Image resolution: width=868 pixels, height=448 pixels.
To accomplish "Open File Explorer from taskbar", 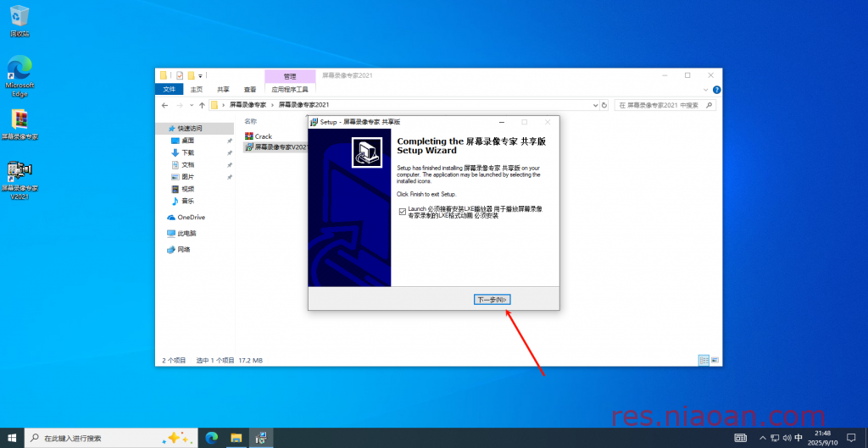I will [236, 438].
